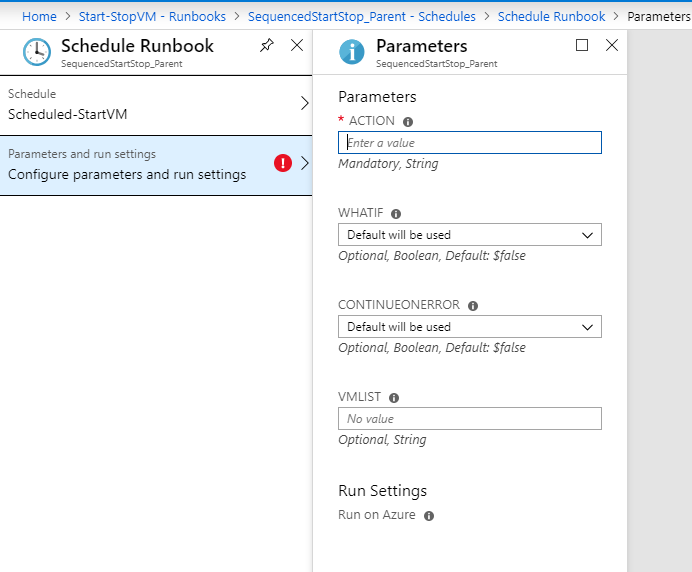This screenshot has width=692, height=572.
Task: Click info tooltip icon next to ACTION
Action: [408, 122]
